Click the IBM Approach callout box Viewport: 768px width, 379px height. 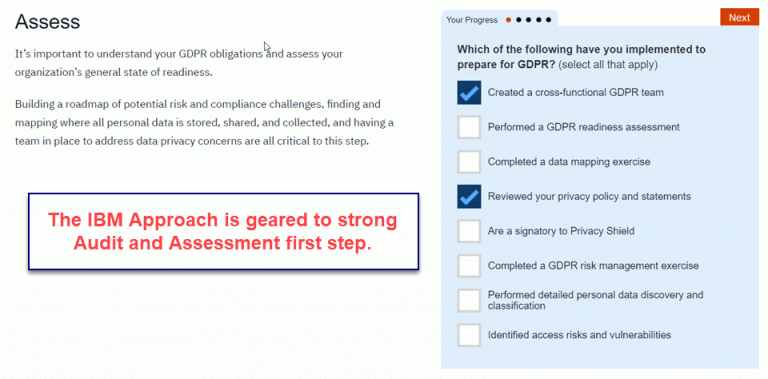223,231
